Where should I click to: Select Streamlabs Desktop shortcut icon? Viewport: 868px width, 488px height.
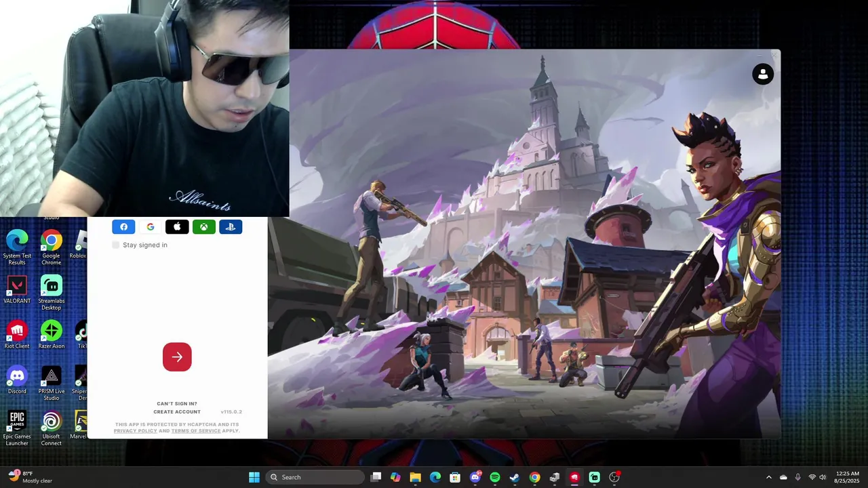pos(51,293)
